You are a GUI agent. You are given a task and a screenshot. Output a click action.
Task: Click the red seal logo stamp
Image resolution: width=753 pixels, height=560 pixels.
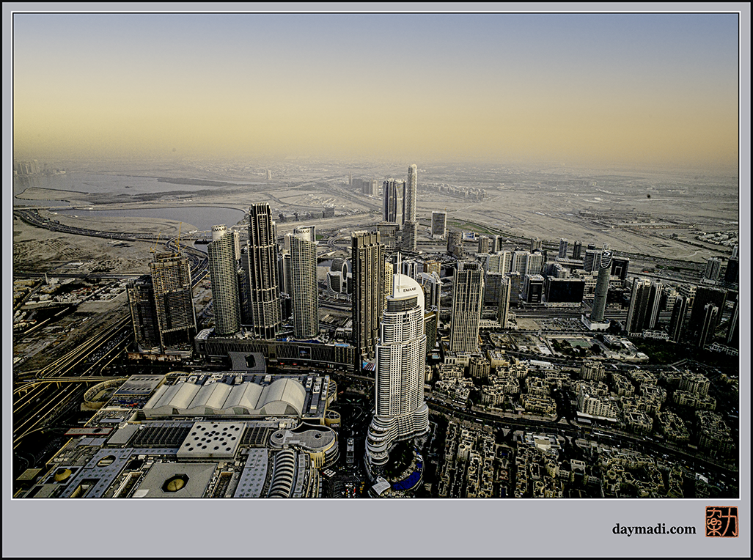(x=721, y=522)
